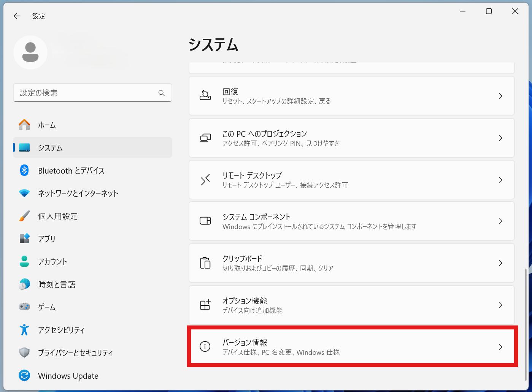This screenshot has width=532, height=392.
Task: Open クリップボード title
Action: tap(243, 259)
